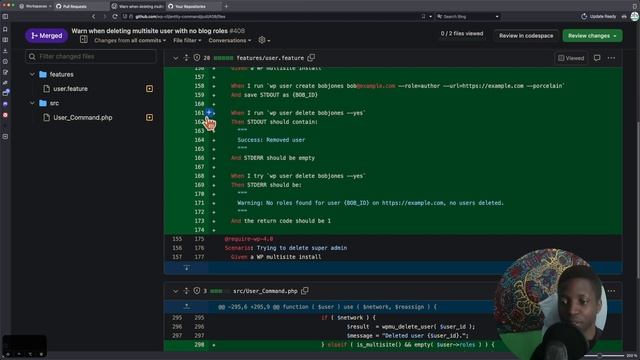Open a new browser tab
Screen dimensions: 640x360
pos(226,6)
